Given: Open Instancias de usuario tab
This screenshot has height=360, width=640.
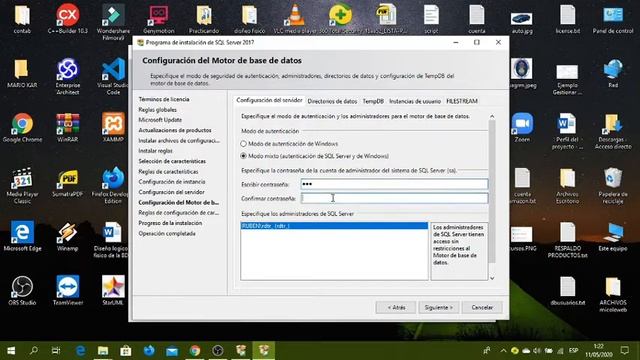Looking at the screenshot, I should point(415,101).
